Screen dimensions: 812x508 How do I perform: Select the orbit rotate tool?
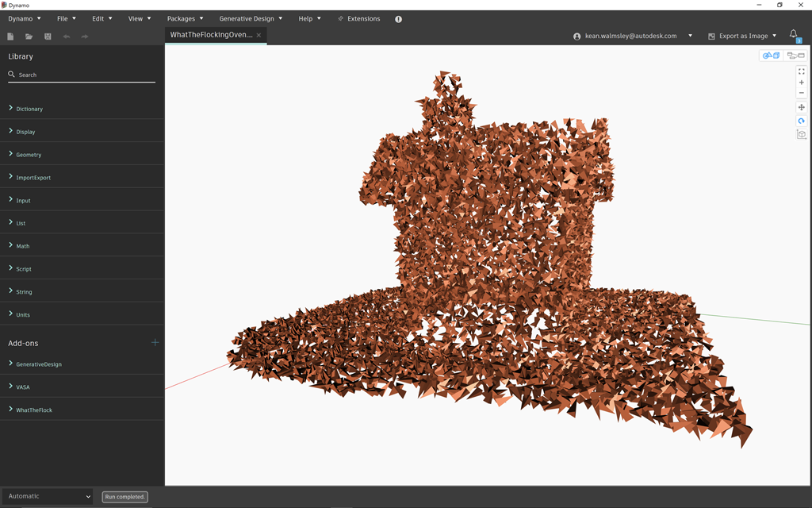tap(801, 121)
